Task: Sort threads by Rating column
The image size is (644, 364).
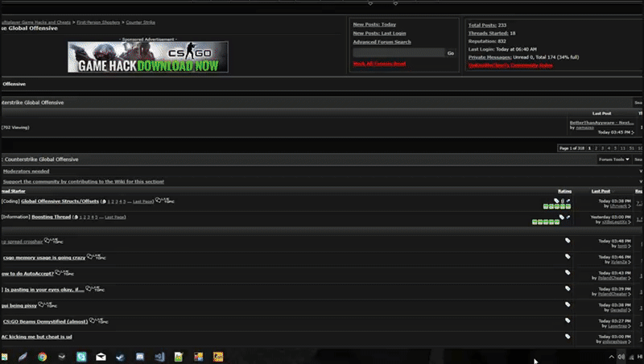Action: 564,191
